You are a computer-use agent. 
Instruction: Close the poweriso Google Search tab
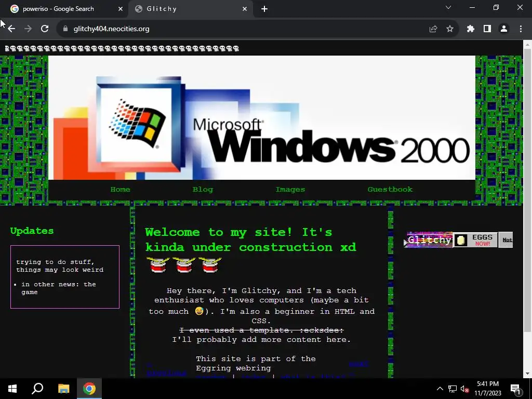point(121,9)
